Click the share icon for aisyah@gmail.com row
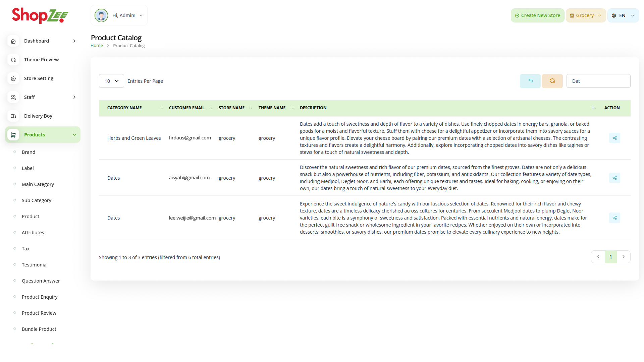Screen dimensions: 644x362 [x=614, y=178]
